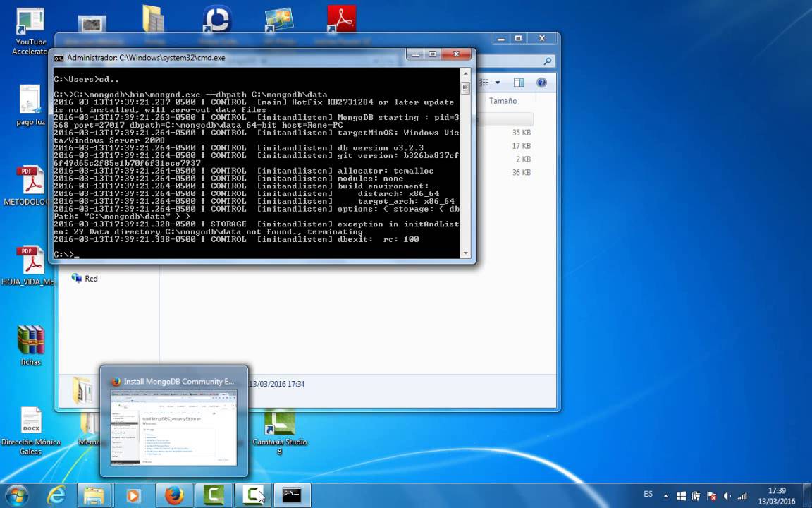The image size is (812, 508).
Task: Open Windows Media Player taskbar icon
Action: [133, 495]
